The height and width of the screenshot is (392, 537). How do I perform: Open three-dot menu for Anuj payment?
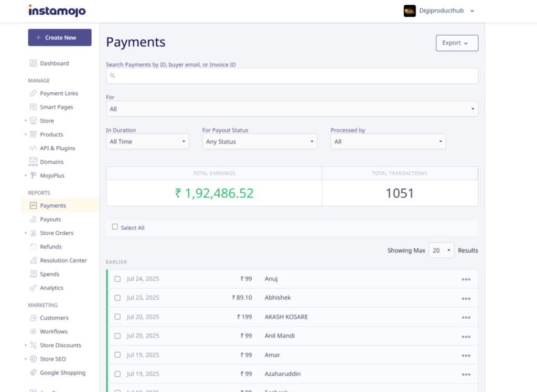466,279
